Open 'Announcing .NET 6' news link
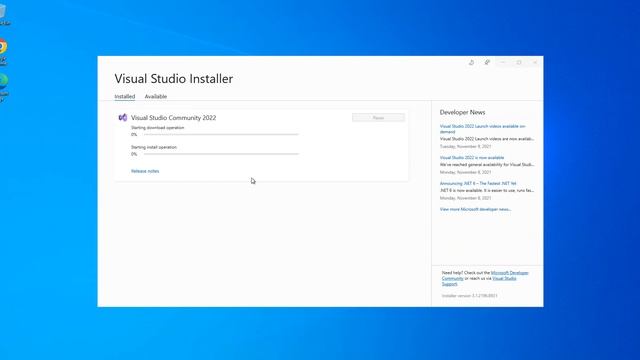 click(x=478, y=183)
